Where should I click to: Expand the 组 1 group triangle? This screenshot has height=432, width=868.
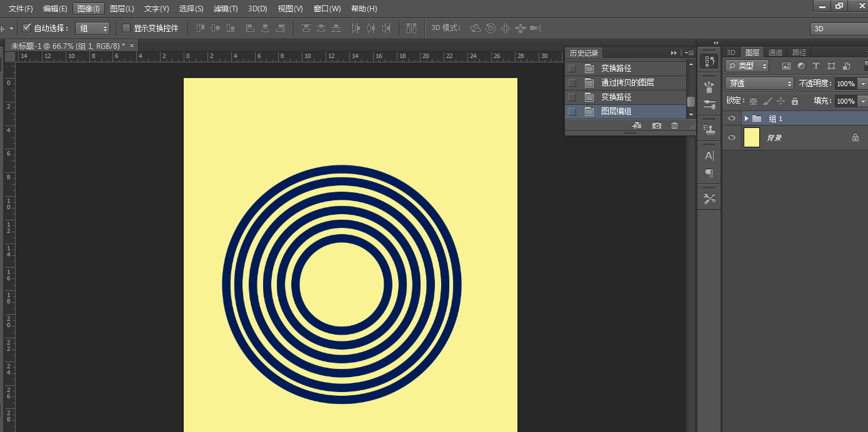[746, 118]
